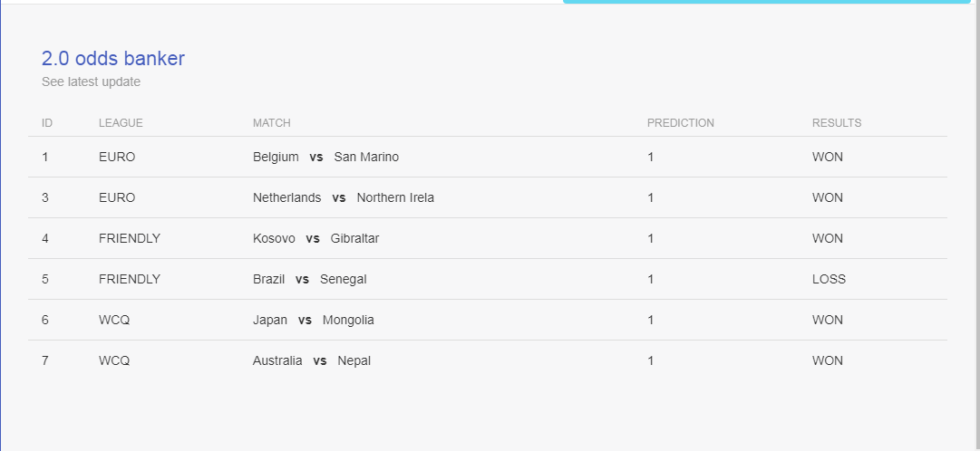Click the WON result for Belgium match

828,157
